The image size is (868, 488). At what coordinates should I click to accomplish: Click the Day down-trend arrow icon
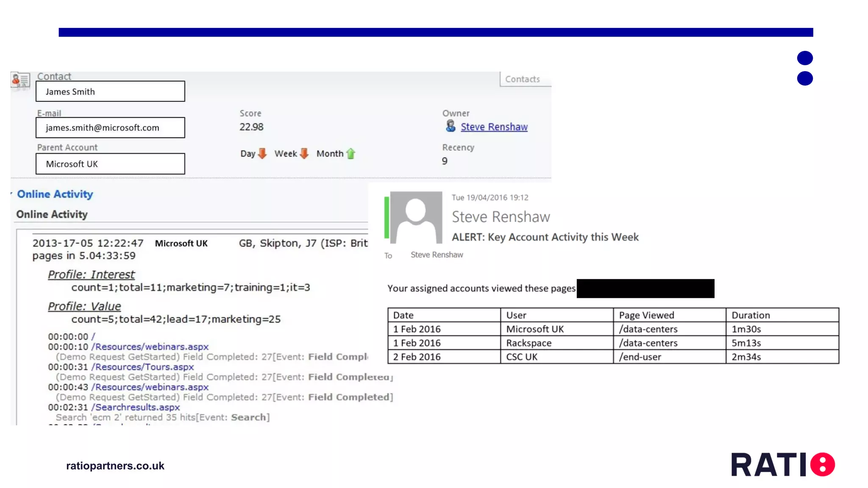[263, 153]
